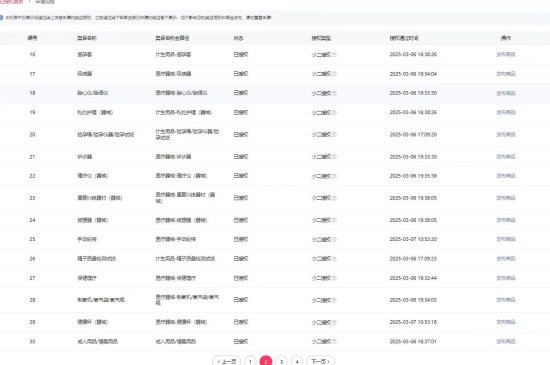Open the blue action link in row 29
This screenshot has width=550, height=365.
pyautogui.click(x=506, y=322)
